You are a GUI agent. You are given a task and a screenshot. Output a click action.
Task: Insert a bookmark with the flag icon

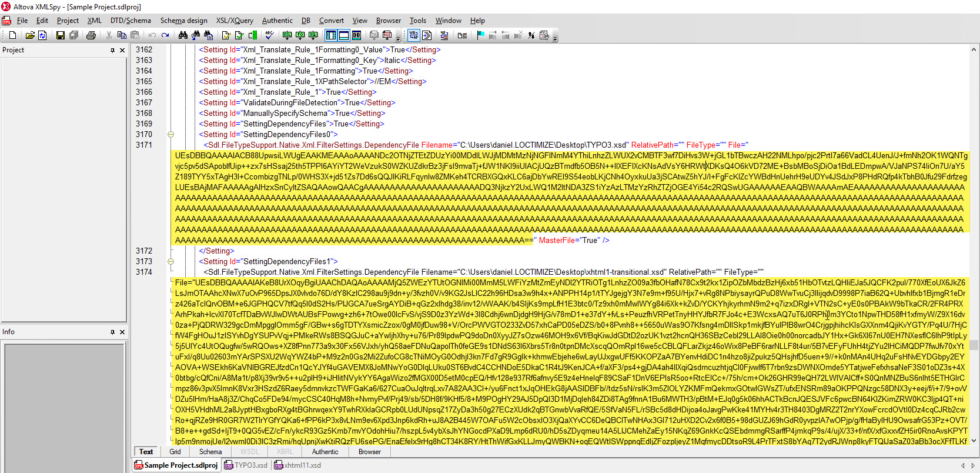coord(480,35)
